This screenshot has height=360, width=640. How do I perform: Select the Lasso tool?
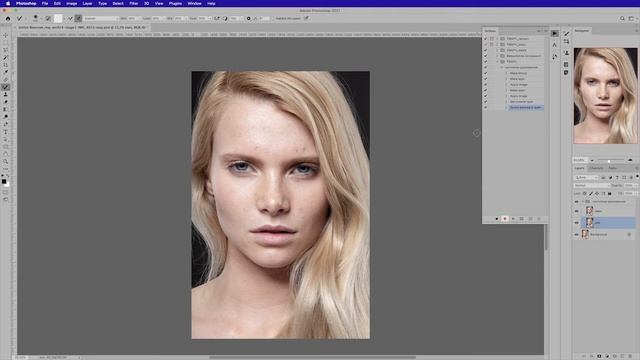click(x=5, y=50)
